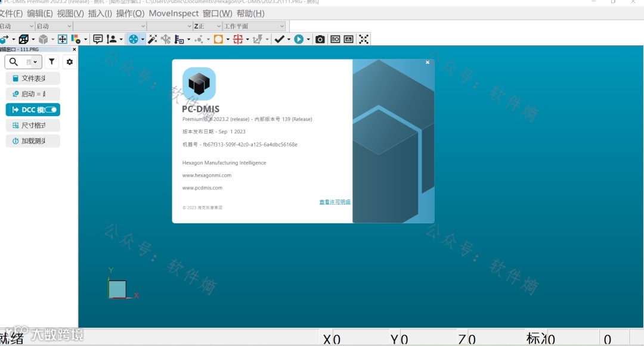Toggle the DCC mode switch

[x=51, y=110]
